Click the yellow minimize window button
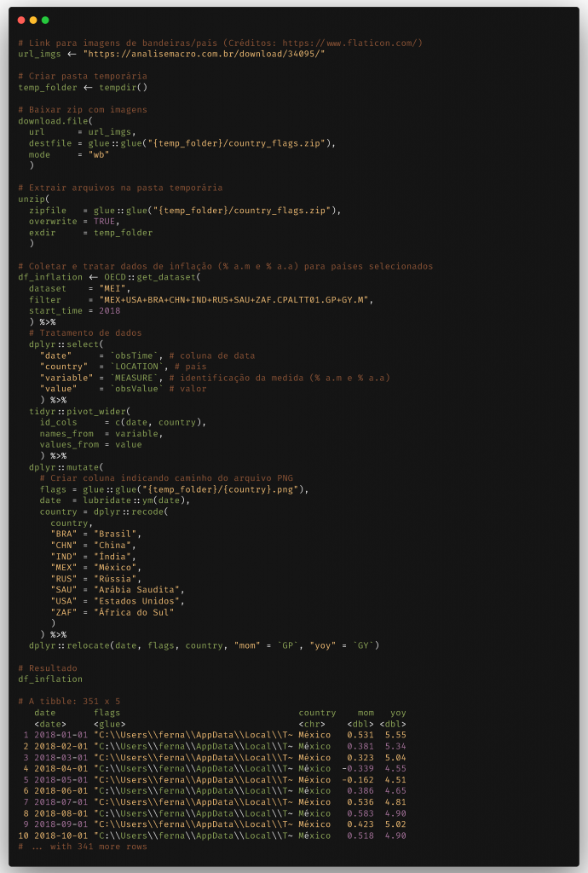This screenshot has height=873, width=588. [x=33, y=20]
